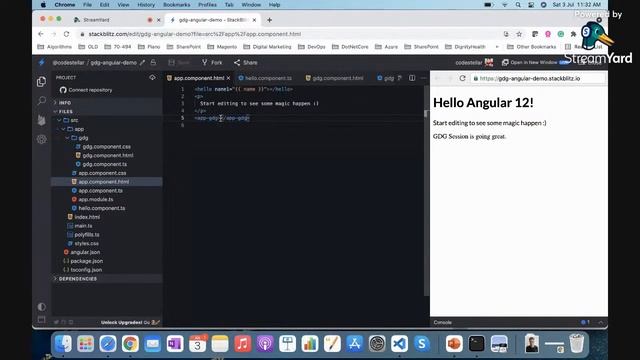Go back in Chrome
Viewport: 640px width, 360px height.
tap(41, 34)
